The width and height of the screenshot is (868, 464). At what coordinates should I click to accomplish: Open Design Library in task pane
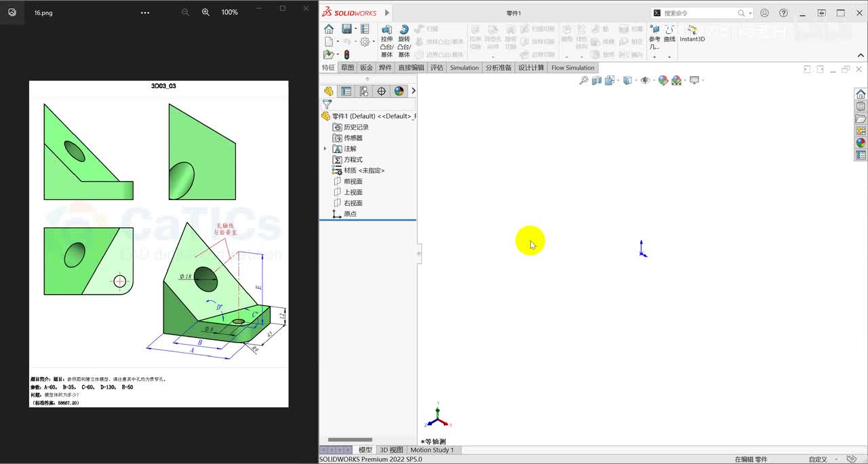point(861,107)
